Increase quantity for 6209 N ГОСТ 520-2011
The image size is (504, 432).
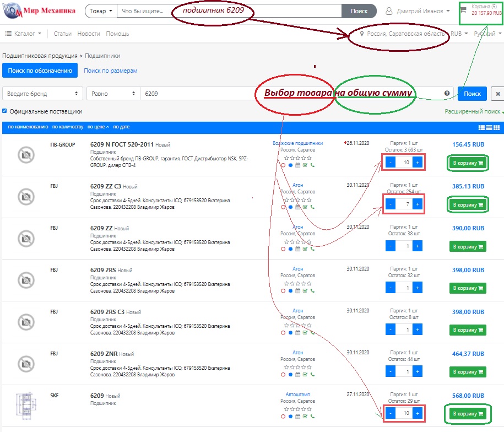417,163
